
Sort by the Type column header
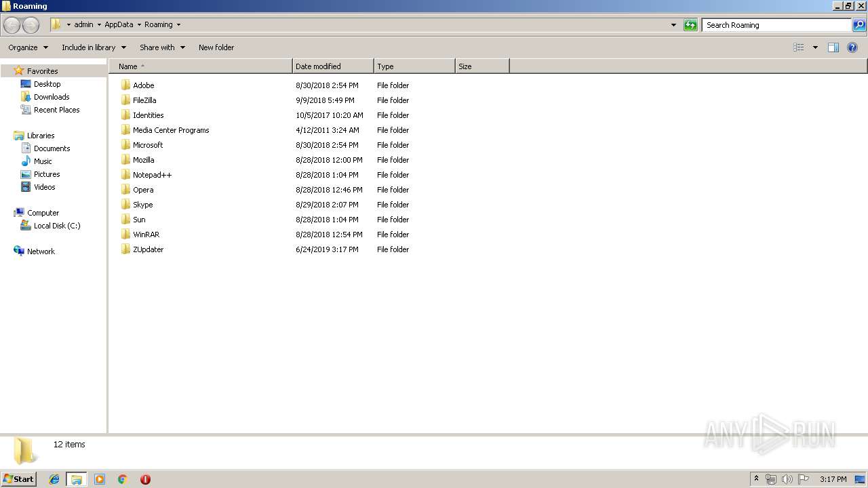coord(414,66)
